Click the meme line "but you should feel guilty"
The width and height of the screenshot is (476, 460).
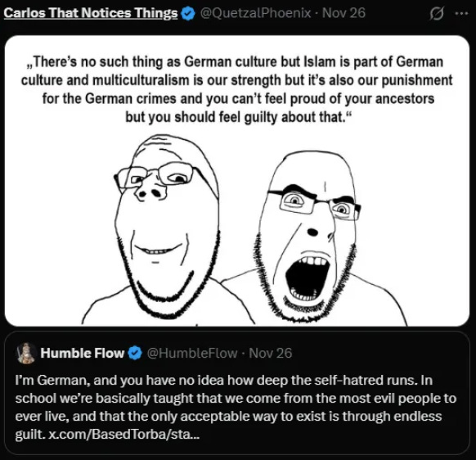point(238,117)
